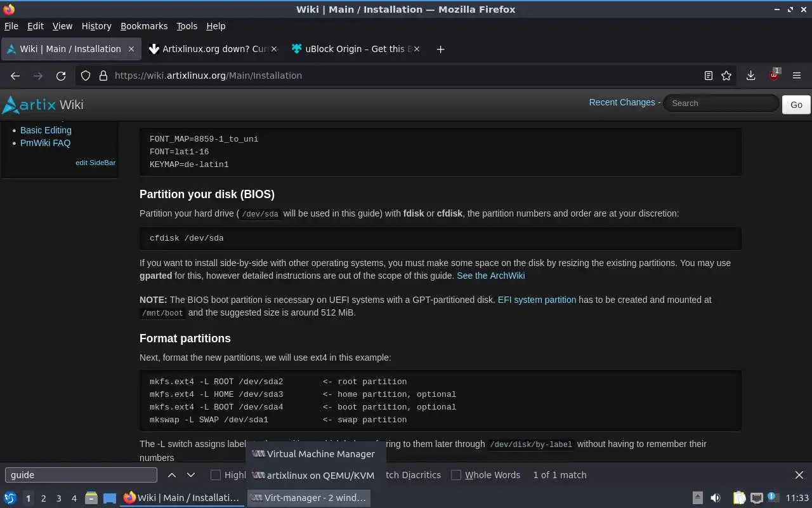Open the uBlock Origin extension icon
Viewport: 812px width, 508px height.
pos(774,75)
